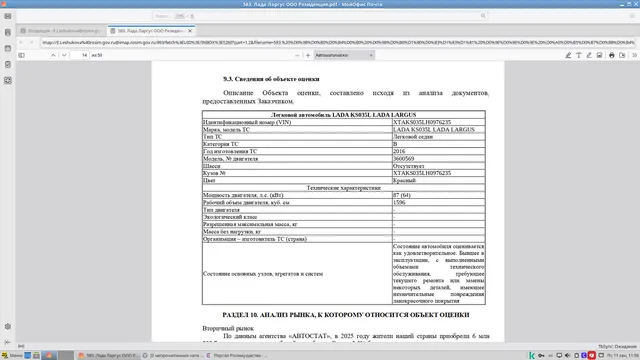Close the '583. Лада Ларгус' tab
Image resolution: width=640 pixels, height=360 pixels.
pyautogui.click(x=190, y=31)
